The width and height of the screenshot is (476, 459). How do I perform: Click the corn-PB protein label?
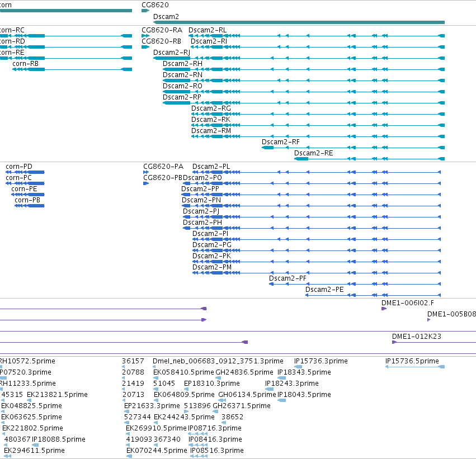[27, 200]
